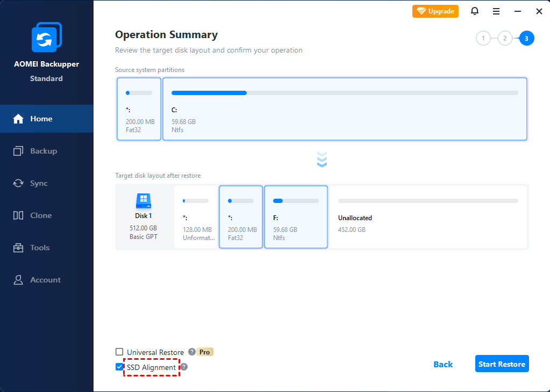Click the '512.00 GB' disk size text
Image resolution: width=550 pixels, height=392 pixels.
[x=143, y=228]
